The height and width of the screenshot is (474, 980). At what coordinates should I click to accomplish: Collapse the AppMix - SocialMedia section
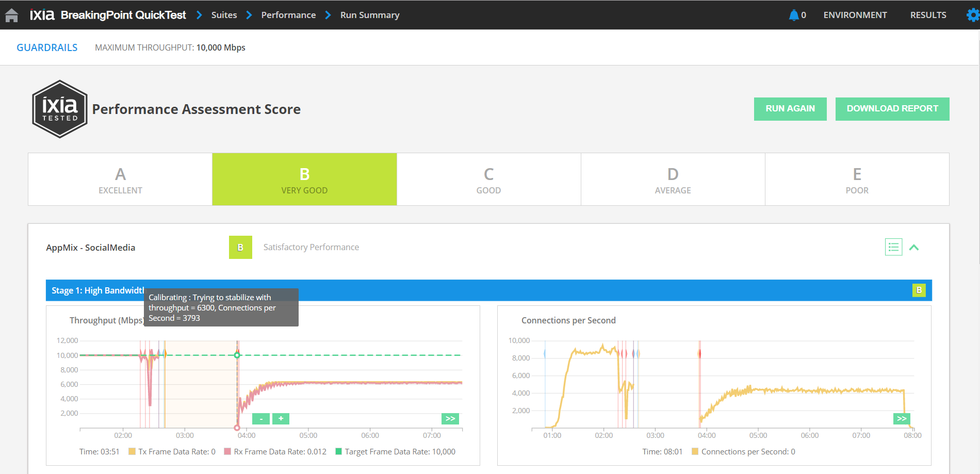[x=914, y=248]
